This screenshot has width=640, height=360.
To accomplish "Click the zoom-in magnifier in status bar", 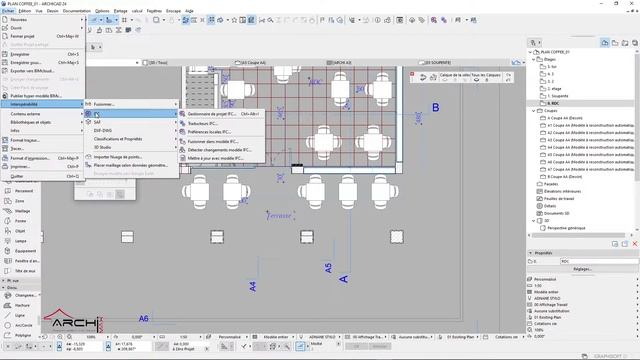I will click(x=60, y=337).
